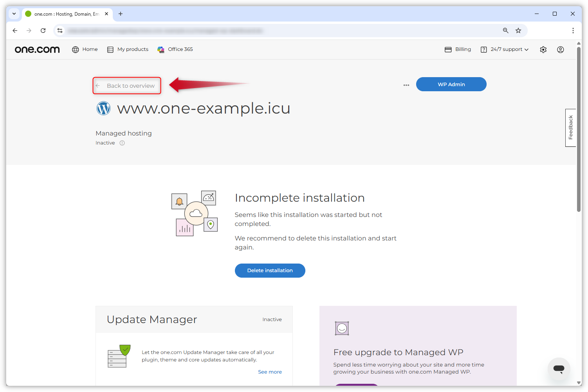Image resolution: width=588 pixels, height=392 pixels.
Task: Open the Home globe icon
Action: click(76, 49)
